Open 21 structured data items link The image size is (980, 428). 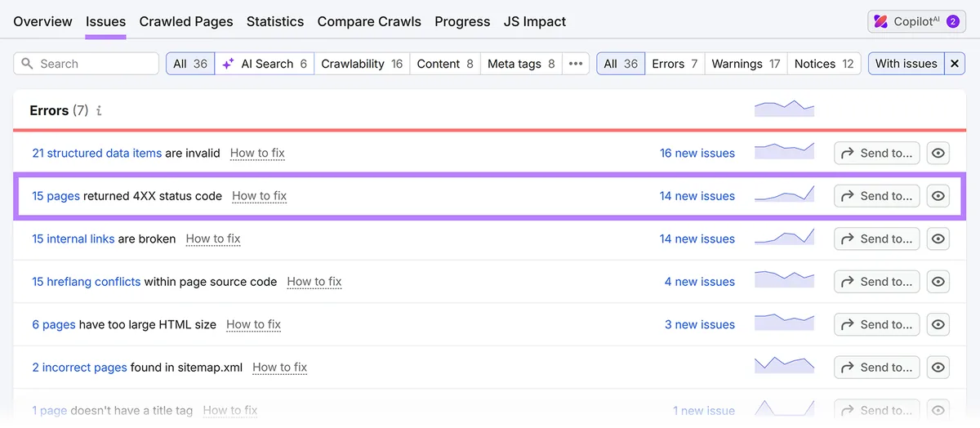tap(97, 153)
